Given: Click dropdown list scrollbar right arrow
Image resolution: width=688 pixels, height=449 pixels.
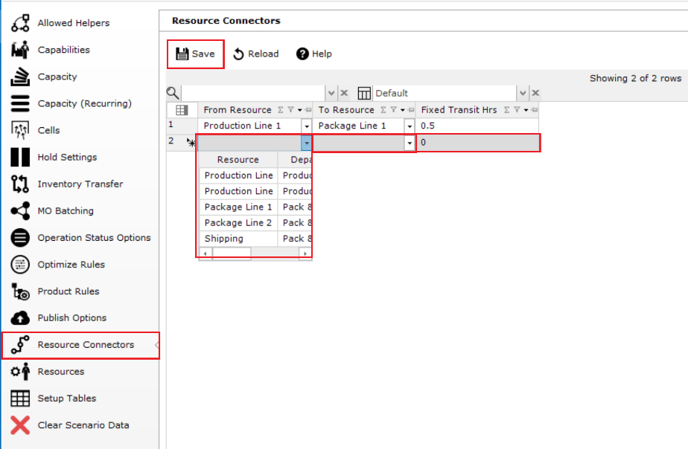Looking at the screenshot, I should [x=305, y=253].
